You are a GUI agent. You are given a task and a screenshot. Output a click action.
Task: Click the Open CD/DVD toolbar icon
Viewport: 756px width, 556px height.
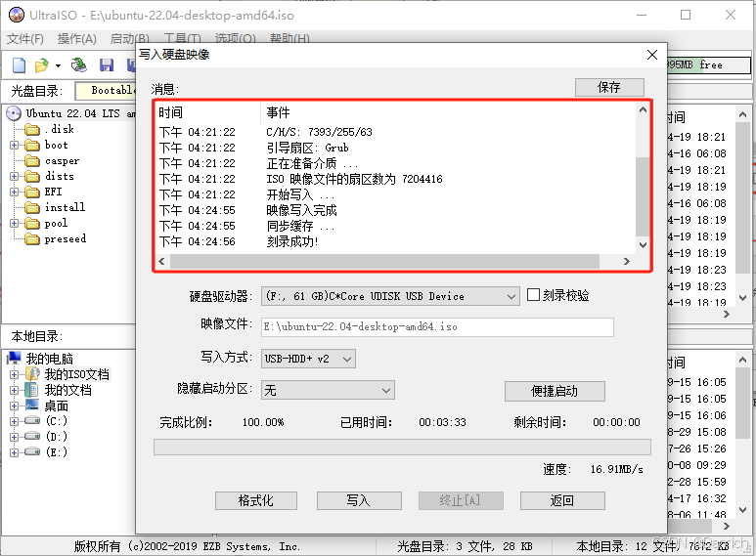[78, 65]
